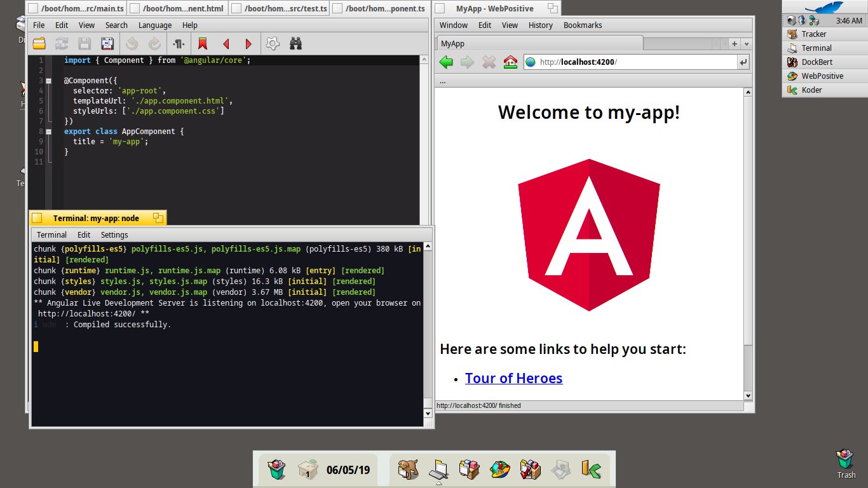
Task: Open the Search menu in Koder
Action: [116, 25]
